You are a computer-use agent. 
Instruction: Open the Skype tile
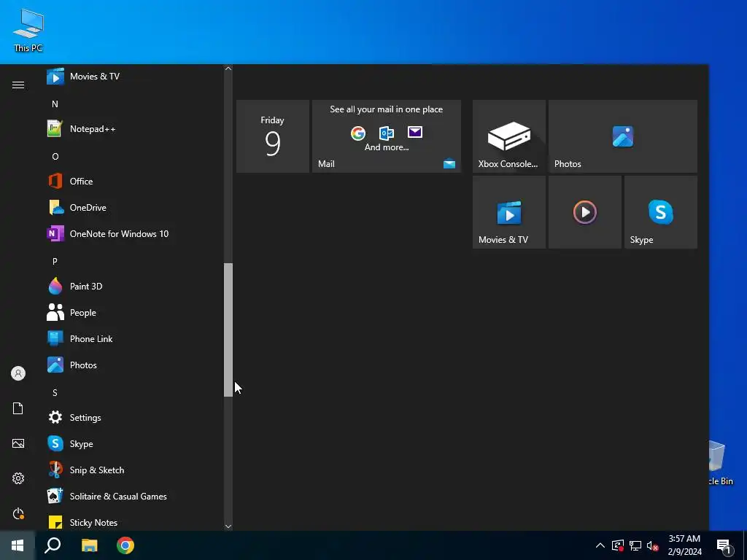(661, 212)
